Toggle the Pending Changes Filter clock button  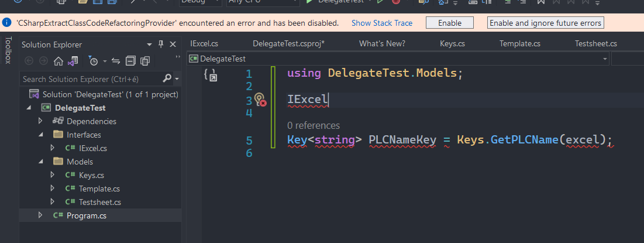point(93,61)
